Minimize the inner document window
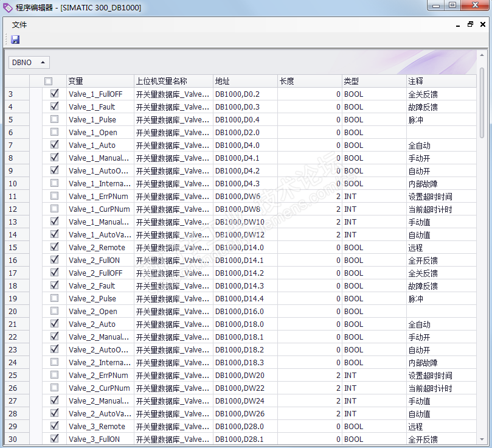 pyautogui.click(x=458, y=25)
